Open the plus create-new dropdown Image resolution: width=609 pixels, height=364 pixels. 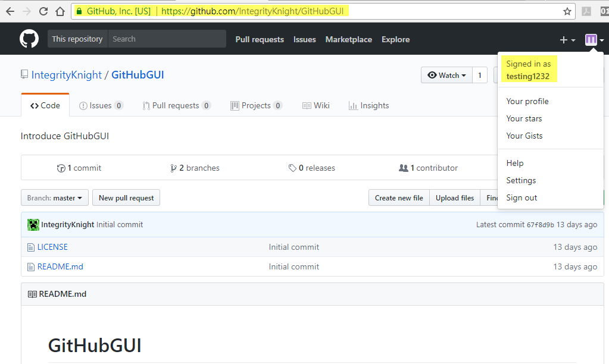567,40
